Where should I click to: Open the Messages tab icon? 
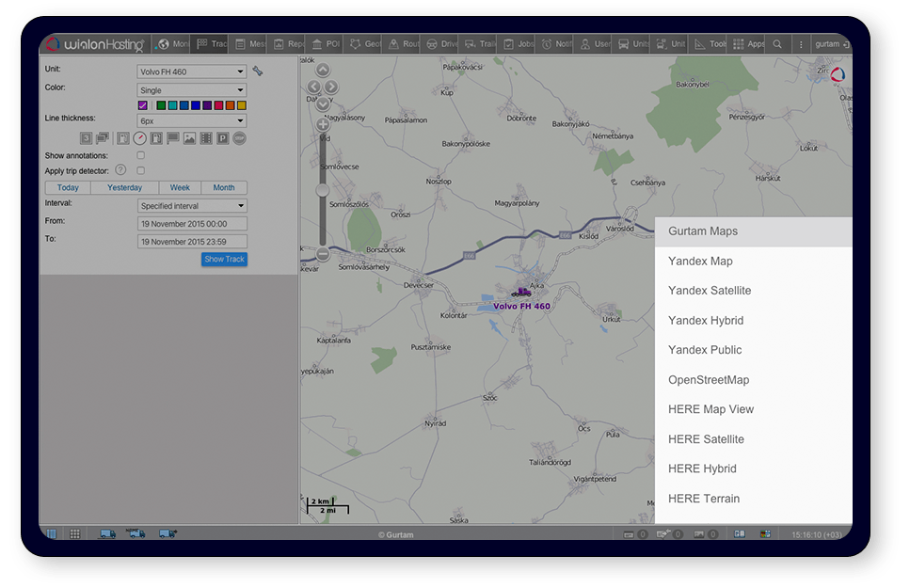[240, 44]
